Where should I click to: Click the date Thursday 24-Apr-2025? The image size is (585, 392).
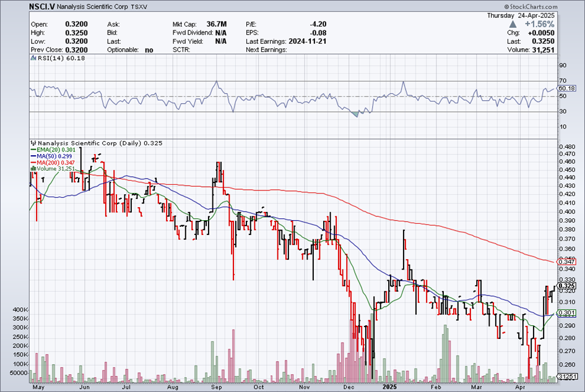point(521,15)
